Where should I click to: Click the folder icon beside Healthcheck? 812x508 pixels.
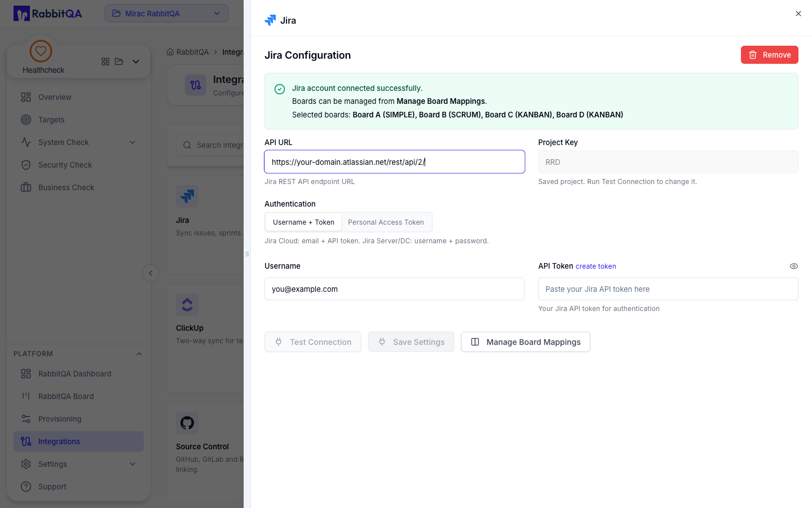click(119, 62)
